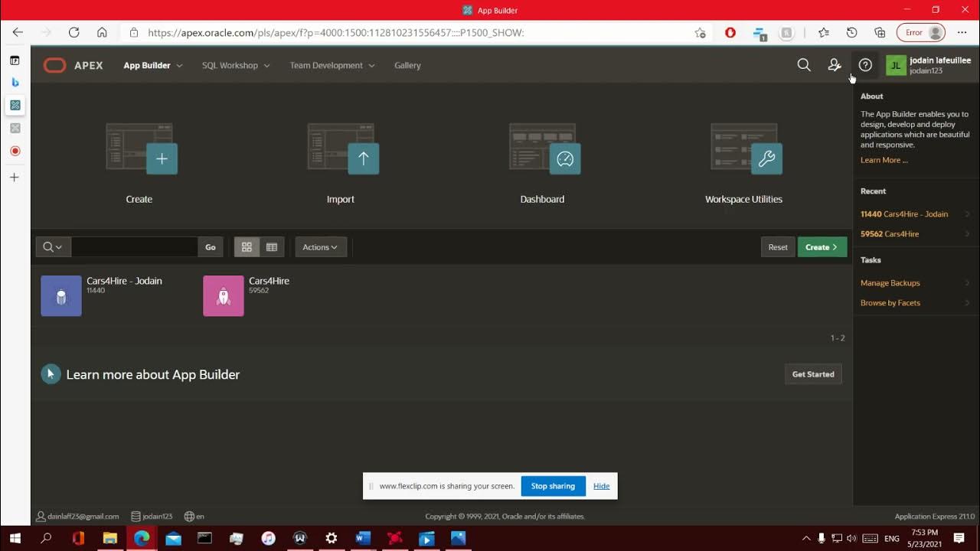Click the browser Error profile button
This screenshot has width=980, height=551.
coord(921,33)
